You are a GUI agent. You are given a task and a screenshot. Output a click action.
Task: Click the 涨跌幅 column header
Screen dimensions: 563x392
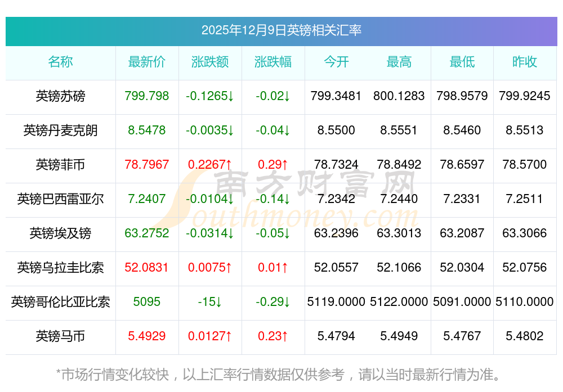273,62
